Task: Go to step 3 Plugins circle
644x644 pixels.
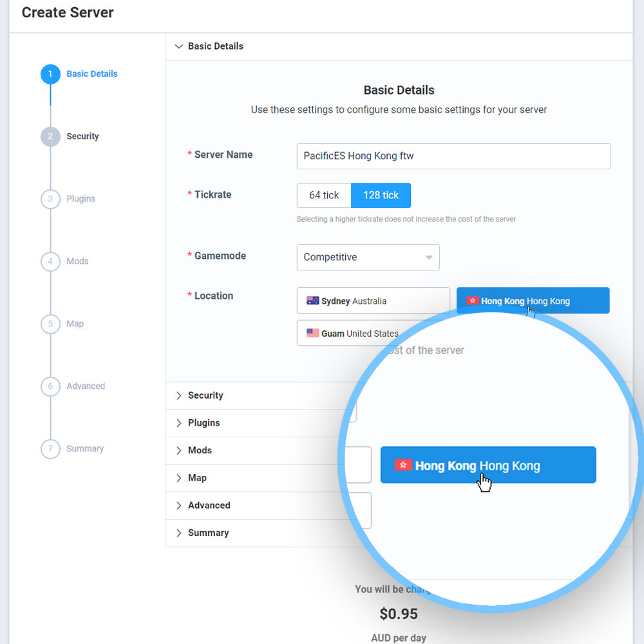Action: click(50, 199)
